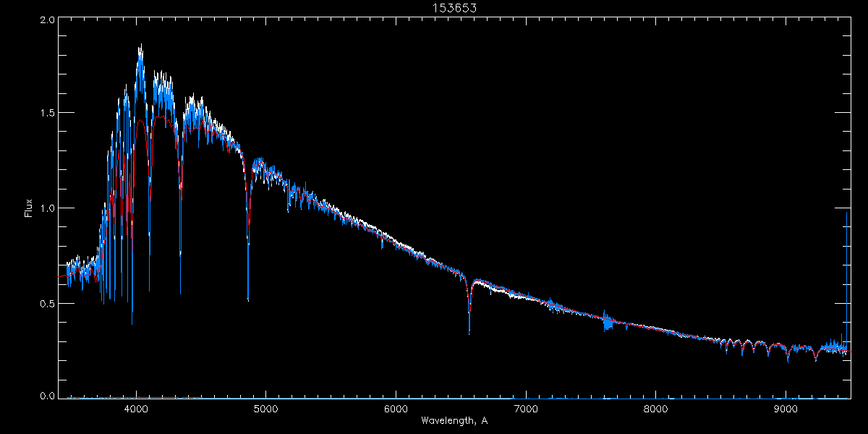Click the 2.0 flux tick label
868x434 pixels.
[47, 20]
